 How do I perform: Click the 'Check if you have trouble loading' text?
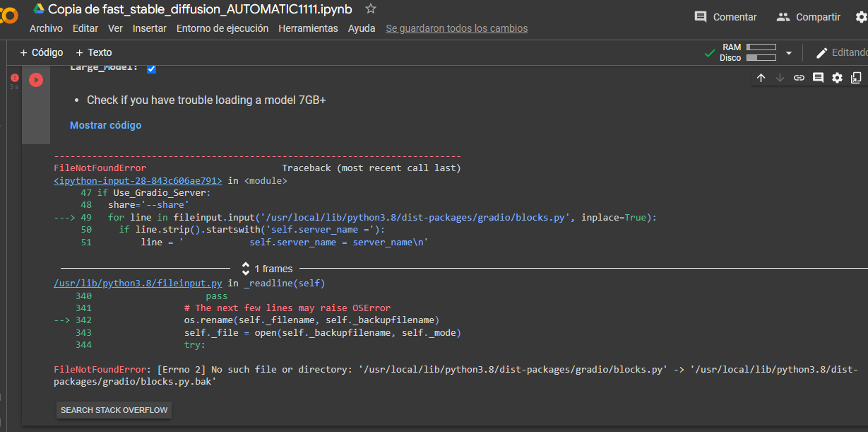click(206, 100)
